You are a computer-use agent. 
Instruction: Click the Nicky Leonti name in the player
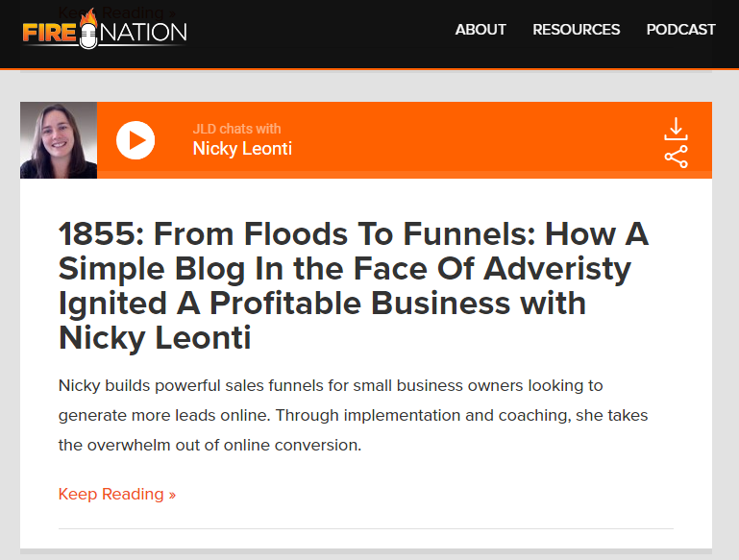(242, 149)
